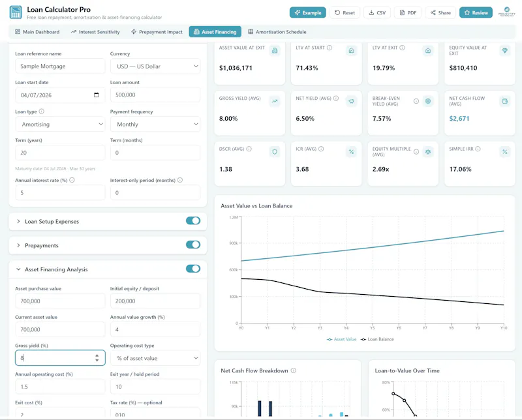
Task: Show info for Loan type field
Action: pyautogui.click(x=42, y=112)
